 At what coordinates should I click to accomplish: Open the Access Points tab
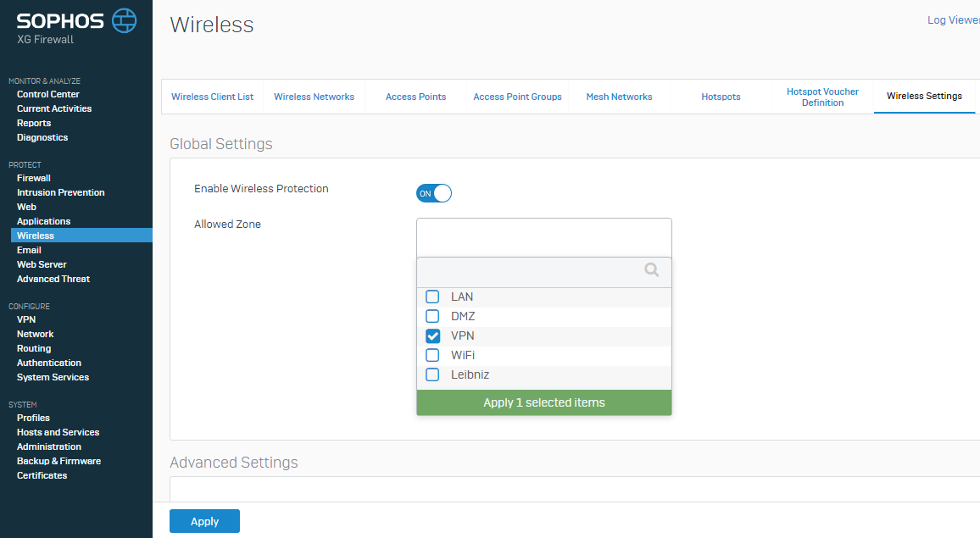click(x=415, y=97)
